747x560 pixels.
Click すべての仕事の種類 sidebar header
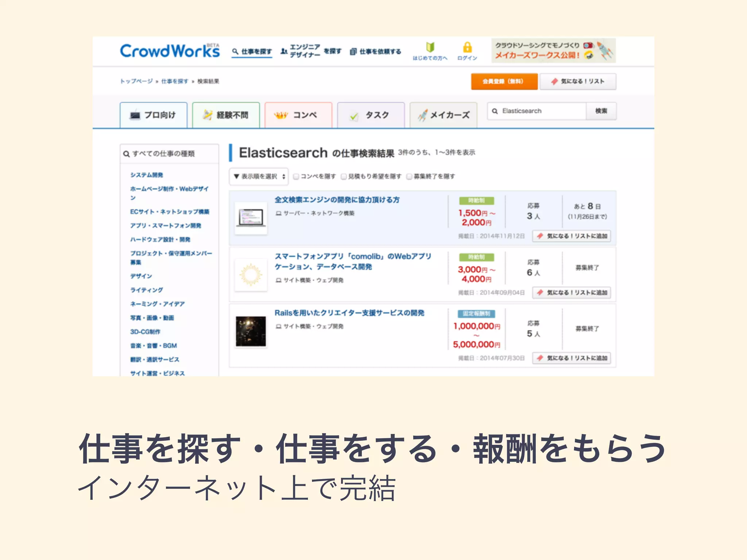coord(169,153)
